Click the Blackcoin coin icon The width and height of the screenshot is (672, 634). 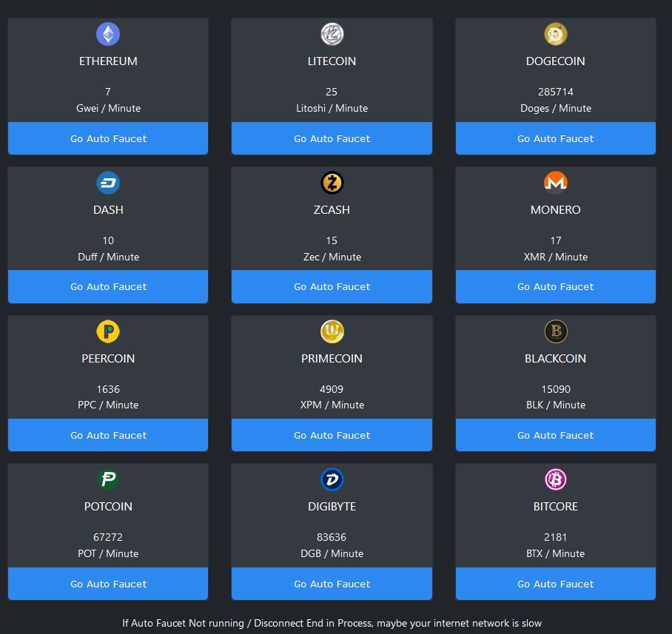[555, 331]
